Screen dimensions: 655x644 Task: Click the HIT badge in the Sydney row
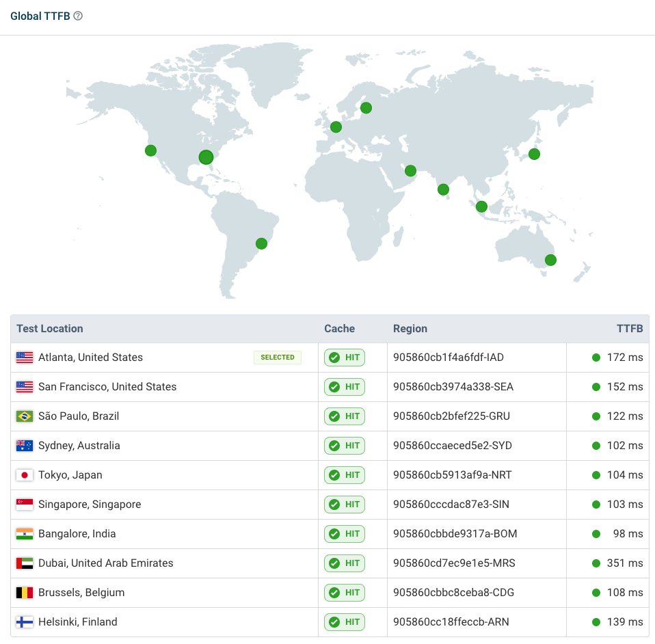point(344,445)
